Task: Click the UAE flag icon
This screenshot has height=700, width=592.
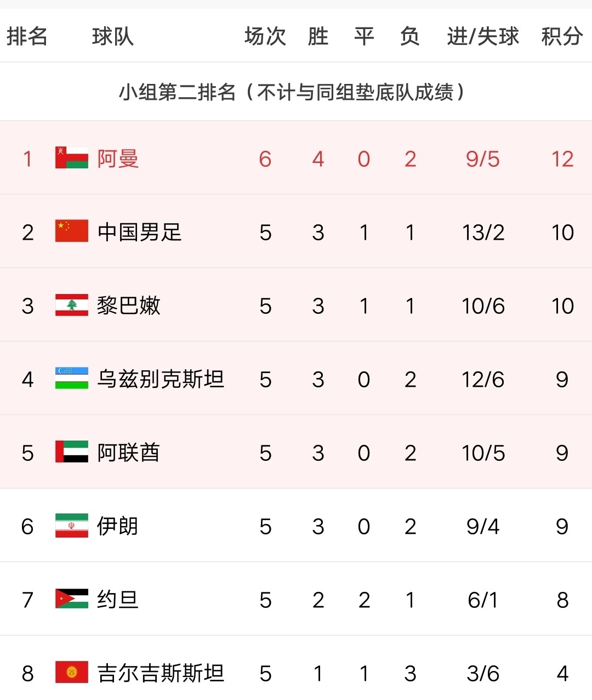Action: coord(72,451)
